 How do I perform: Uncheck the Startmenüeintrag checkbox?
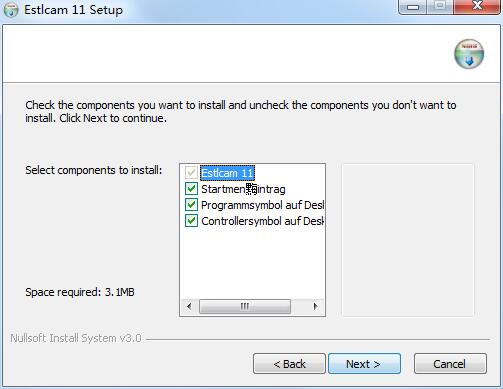pyautogui.click(x=191, y=189)
